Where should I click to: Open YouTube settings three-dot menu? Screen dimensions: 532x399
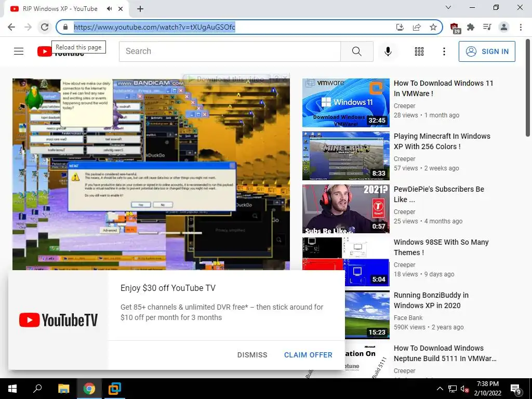pyautogui.click(x=444, y=51)
